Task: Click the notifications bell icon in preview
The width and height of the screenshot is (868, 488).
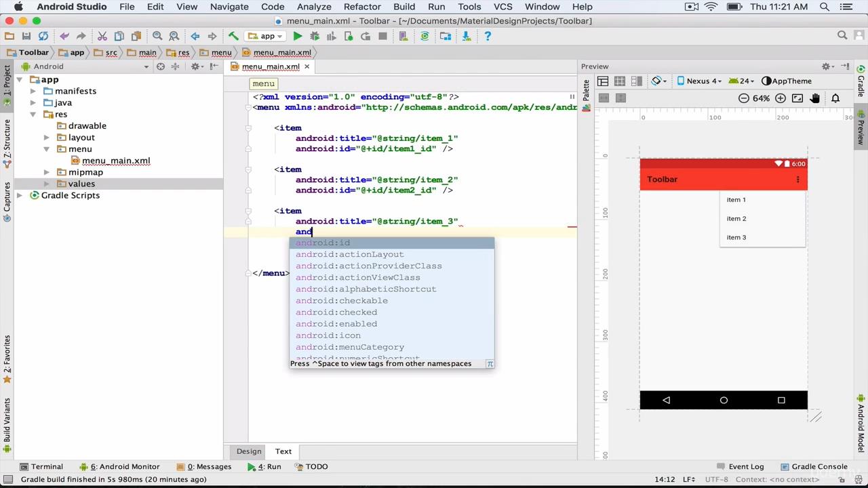Action: point(835,98)
